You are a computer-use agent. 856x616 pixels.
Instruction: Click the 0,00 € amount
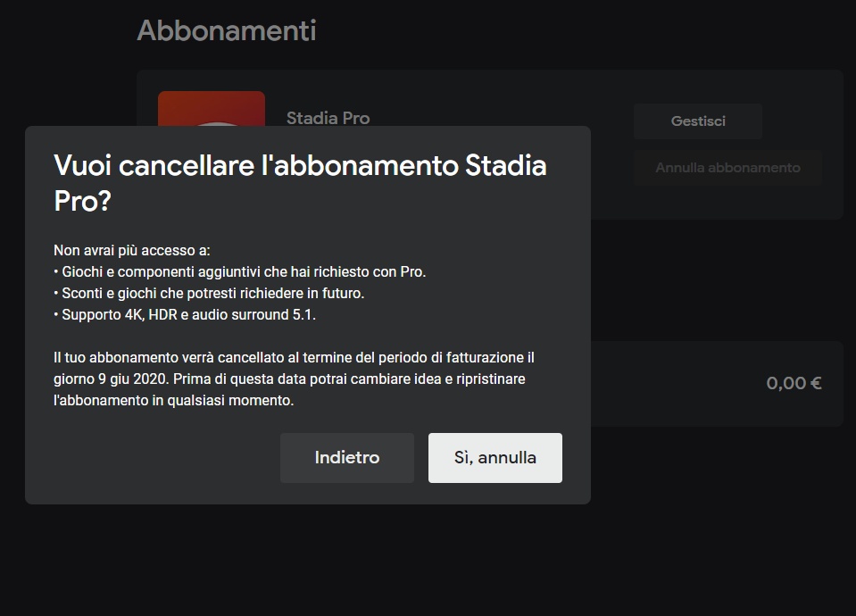(794, 383)
